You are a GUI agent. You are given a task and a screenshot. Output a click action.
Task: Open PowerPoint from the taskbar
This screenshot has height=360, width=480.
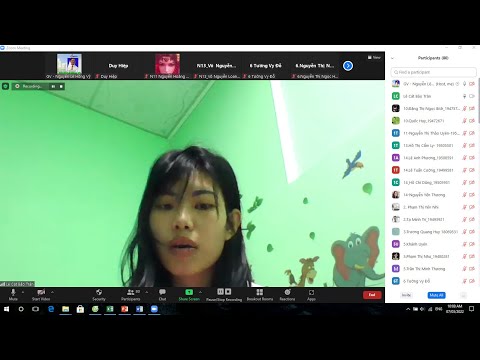(125, 309)
